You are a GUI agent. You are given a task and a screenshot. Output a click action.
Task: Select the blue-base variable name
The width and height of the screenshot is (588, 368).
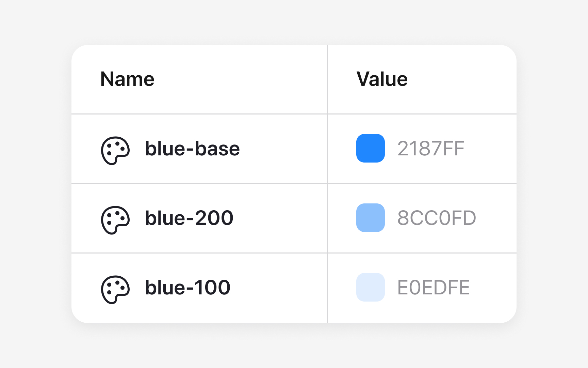192,149
